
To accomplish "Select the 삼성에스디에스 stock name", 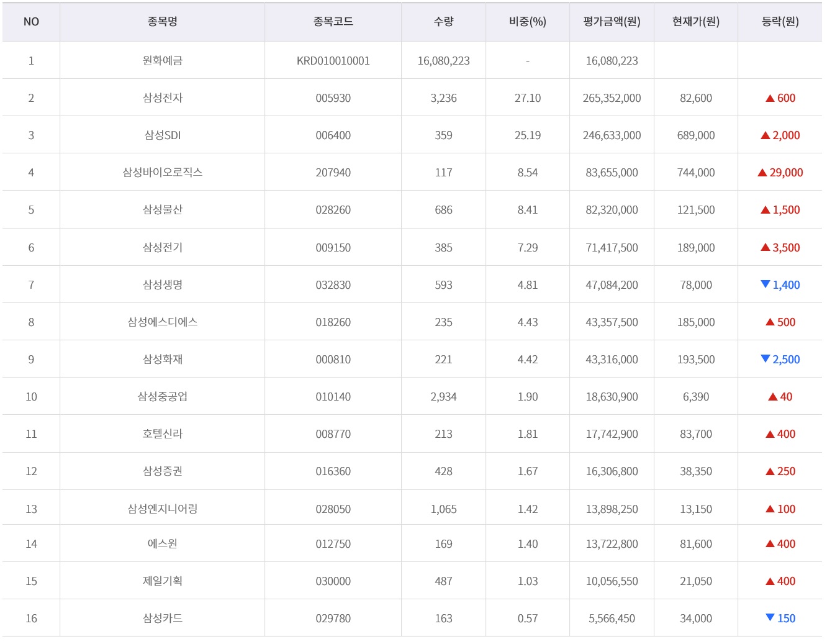I will point(162,322).
